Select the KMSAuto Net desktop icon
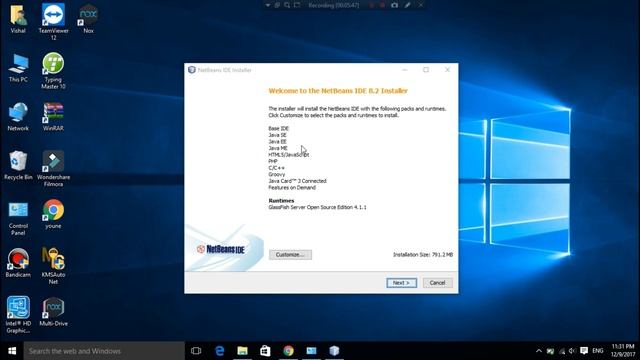The height and width of the screenshot is (360, 640). tap(53, 266)
